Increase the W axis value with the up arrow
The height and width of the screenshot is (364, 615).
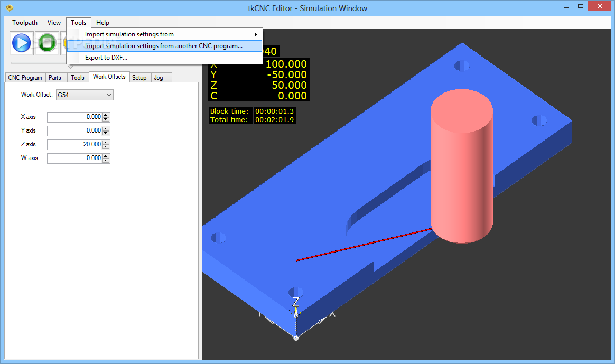tap(106, 156)
